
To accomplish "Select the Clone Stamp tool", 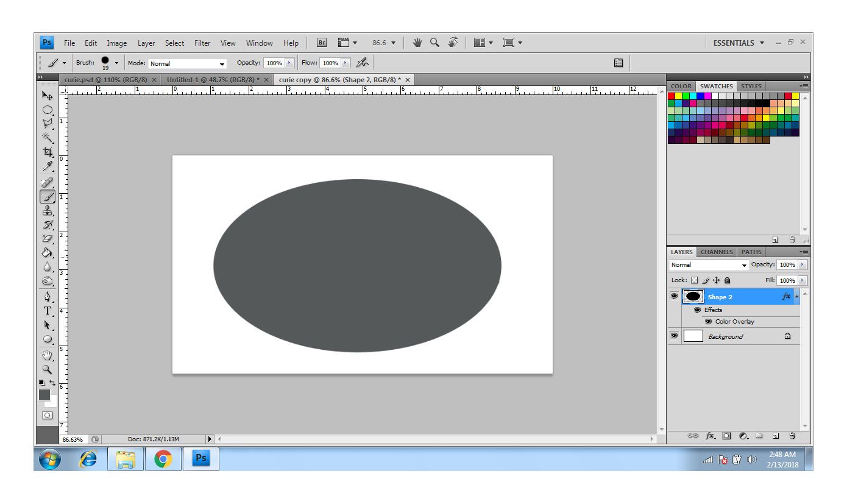I will [x=47, y=211].
